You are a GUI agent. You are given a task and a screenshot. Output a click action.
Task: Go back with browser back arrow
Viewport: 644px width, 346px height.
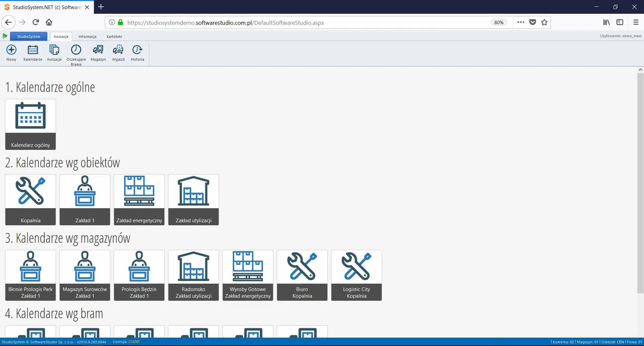[x=8, y=22]
